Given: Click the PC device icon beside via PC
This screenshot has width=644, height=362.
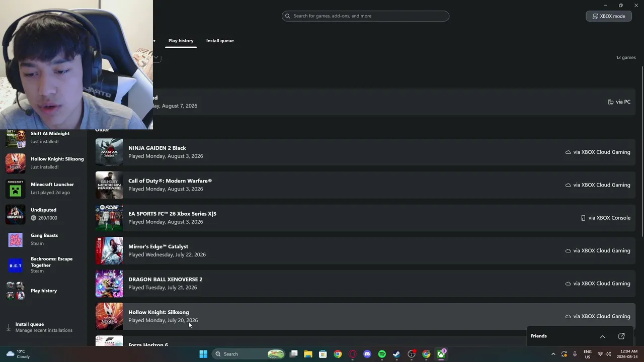Looking at the screenshot, I should [x=610, y=102].
